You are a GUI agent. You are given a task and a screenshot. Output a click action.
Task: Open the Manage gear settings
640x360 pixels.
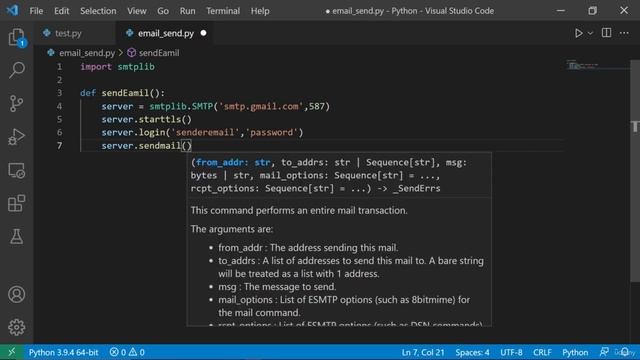tap(16, 327)
